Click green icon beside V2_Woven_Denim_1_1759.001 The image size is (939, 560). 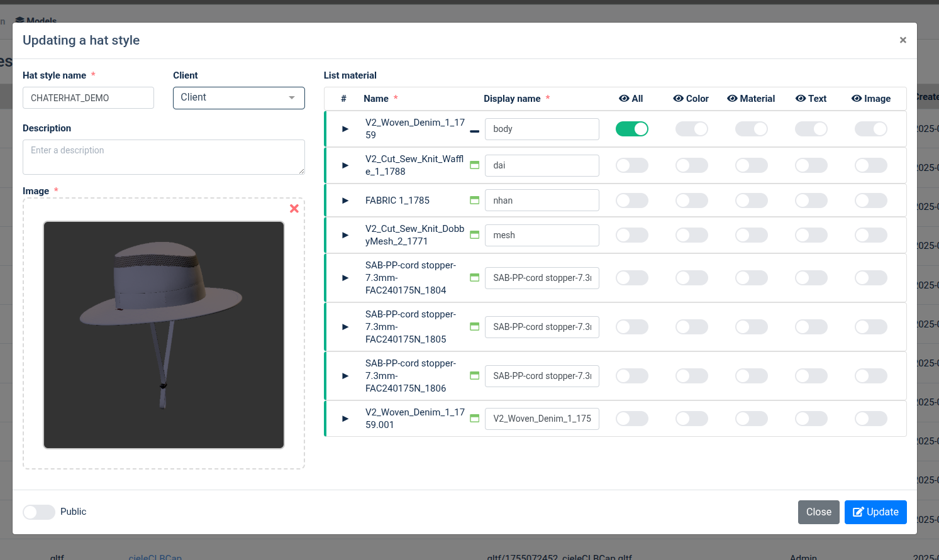[475, 419]
